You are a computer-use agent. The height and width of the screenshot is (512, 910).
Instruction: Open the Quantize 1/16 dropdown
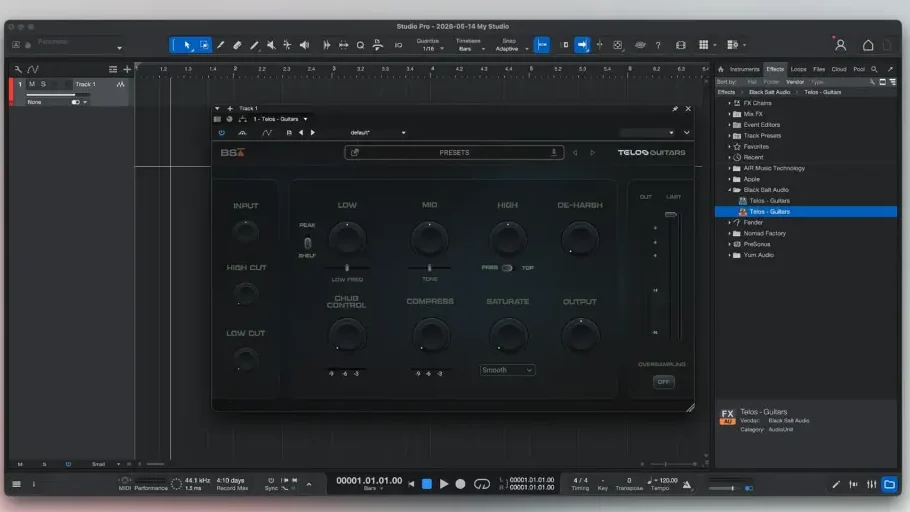click(x=431, y=49)
